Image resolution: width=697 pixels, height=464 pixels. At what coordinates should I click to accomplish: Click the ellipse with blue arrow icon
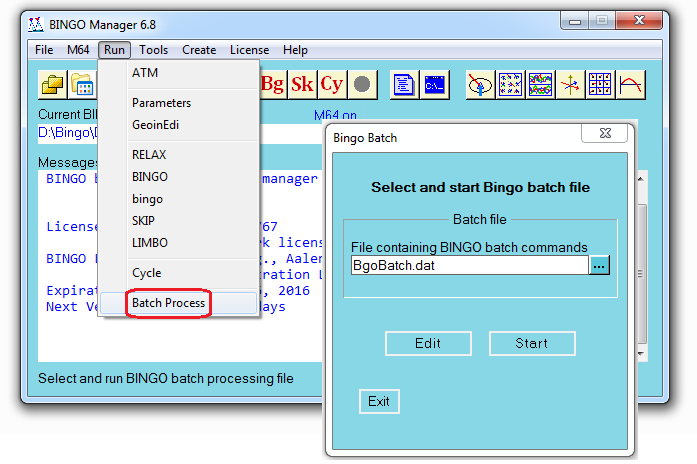480,84
